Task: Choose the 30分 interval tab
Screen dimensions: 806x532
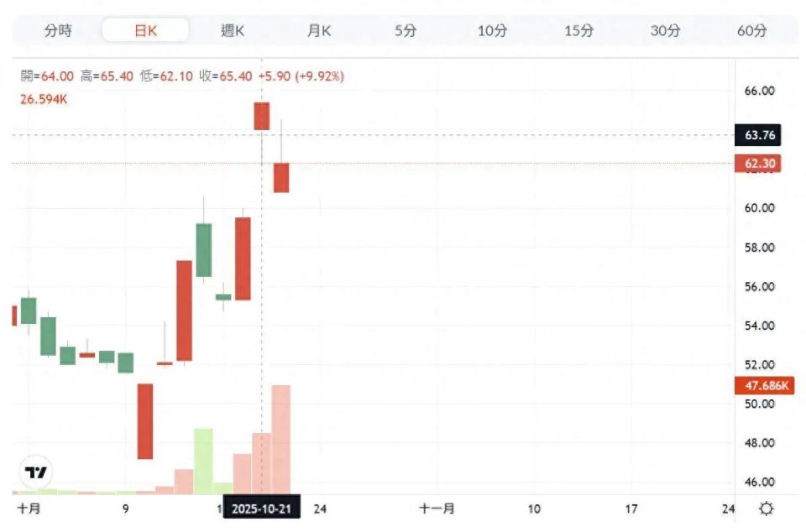Action: coord(665,31)
